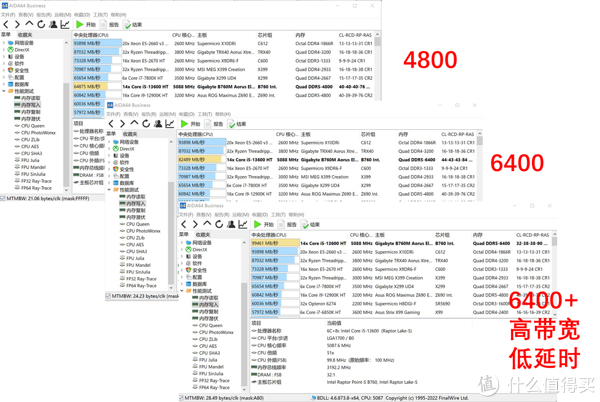The width and height of the screenshot is (600, 402).
Task: Expand the 配置 node in the front window
Action: [x=182, y=277]
